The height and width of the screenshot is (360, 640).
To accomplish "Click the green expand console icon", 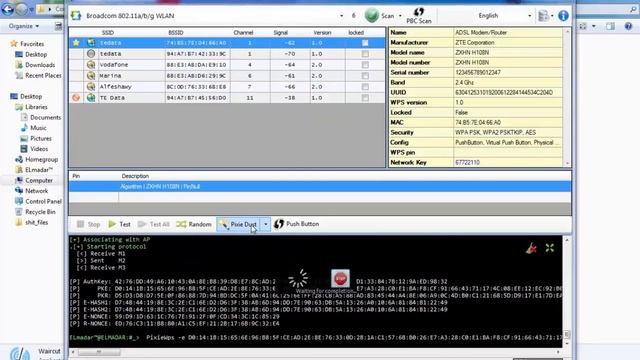I will [550, 248].
